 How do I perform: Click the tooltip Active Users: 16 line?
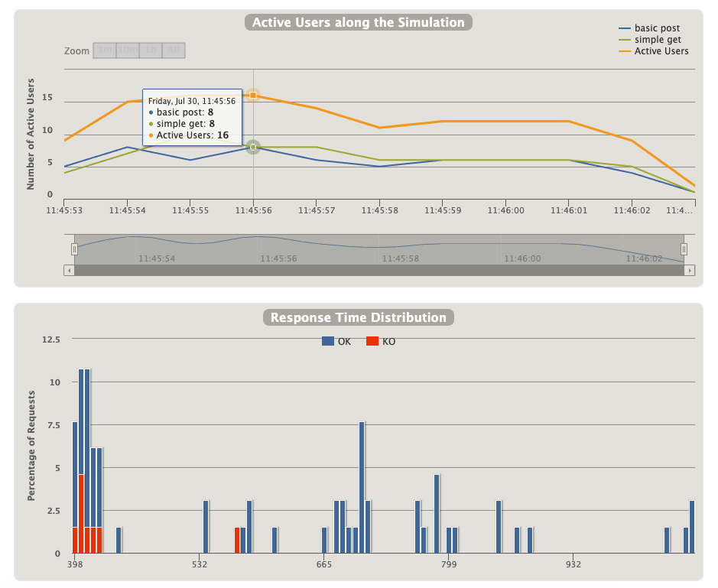[189, 135]
